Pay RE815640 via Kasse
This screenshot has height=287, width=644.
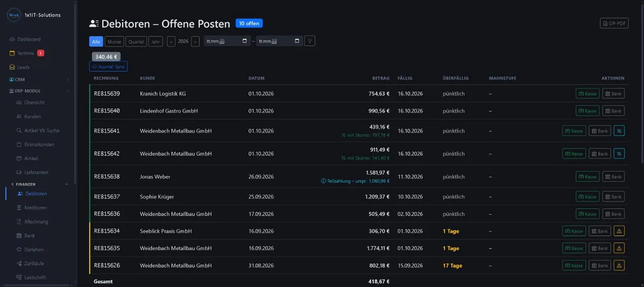(x=588, y=111)
